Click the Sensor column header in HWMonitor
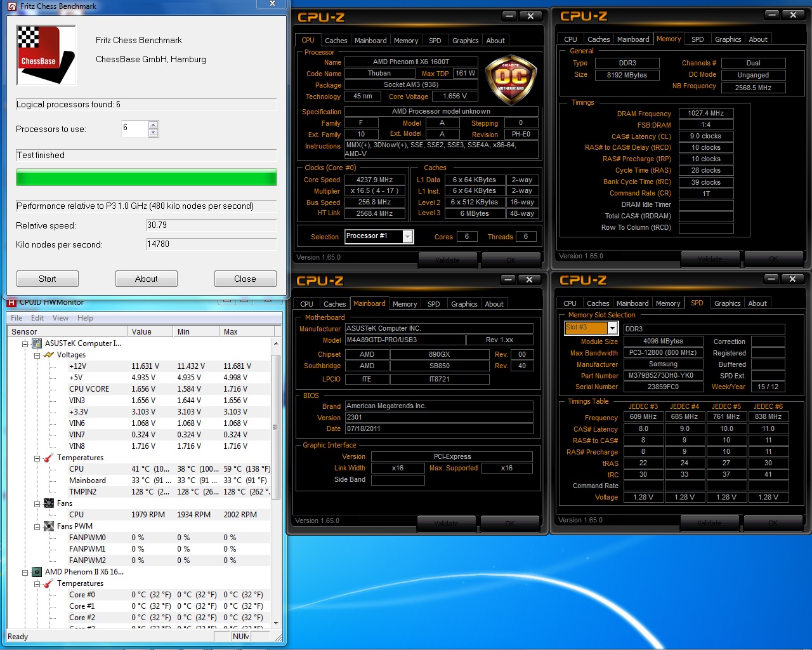812x650 pixels. point(67,331)
